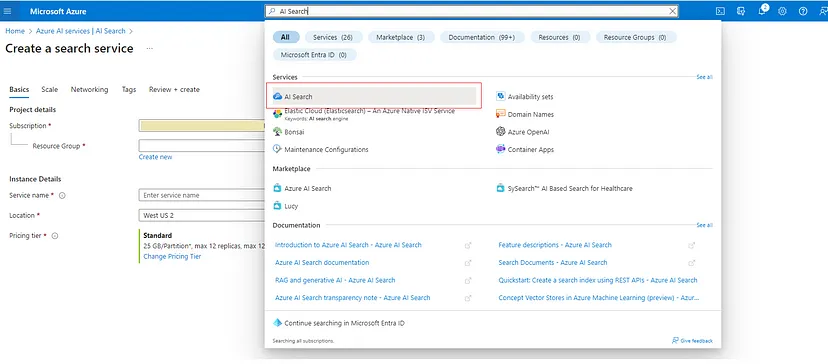Click the SySearch marketplace bag icon
This screenshot has width=828, height=364.
coord(501,188)
